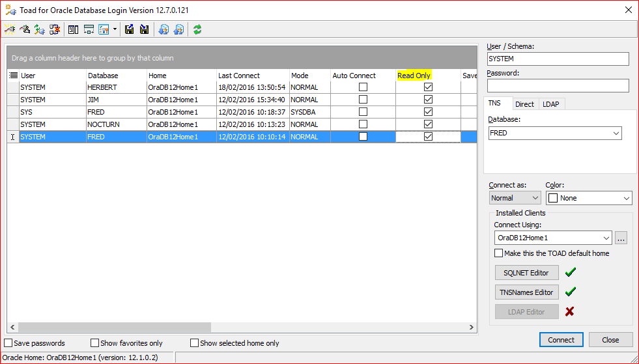Click the Password input field

click(558, 85)
